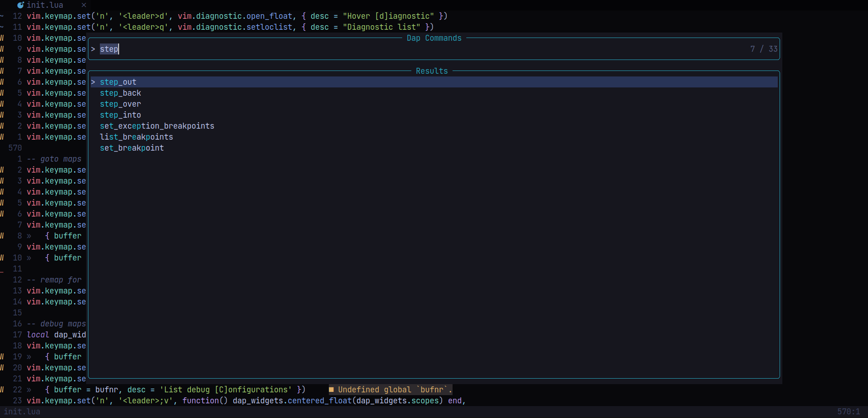Viewport: 868px width, 418px height.
Task: Click the 570:1 cursor position indicator
Action: coord(848,412)
